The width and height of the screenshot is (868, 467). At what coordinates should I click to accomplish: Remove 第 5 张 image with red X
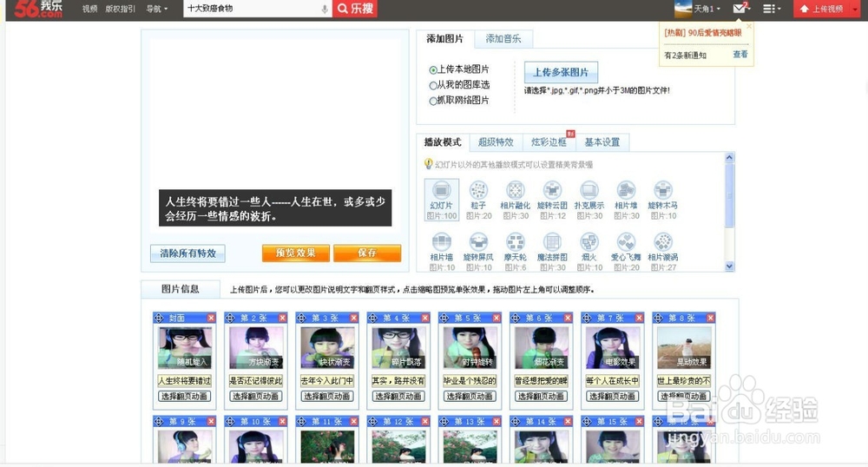tap(496, 318)
